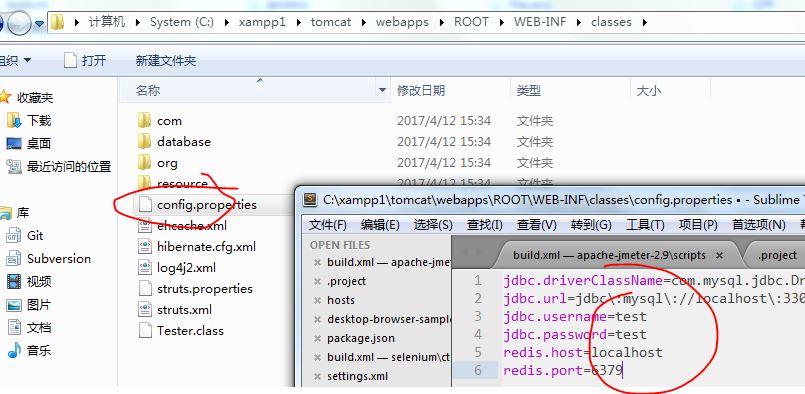
Task: Open Recent Places (最近访问的位置)
Action: (59, 166)
